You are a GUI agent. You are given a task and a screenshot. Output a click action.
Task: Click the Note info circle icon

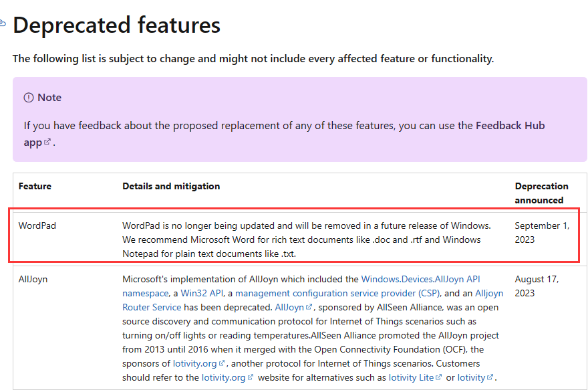(29, 98)
